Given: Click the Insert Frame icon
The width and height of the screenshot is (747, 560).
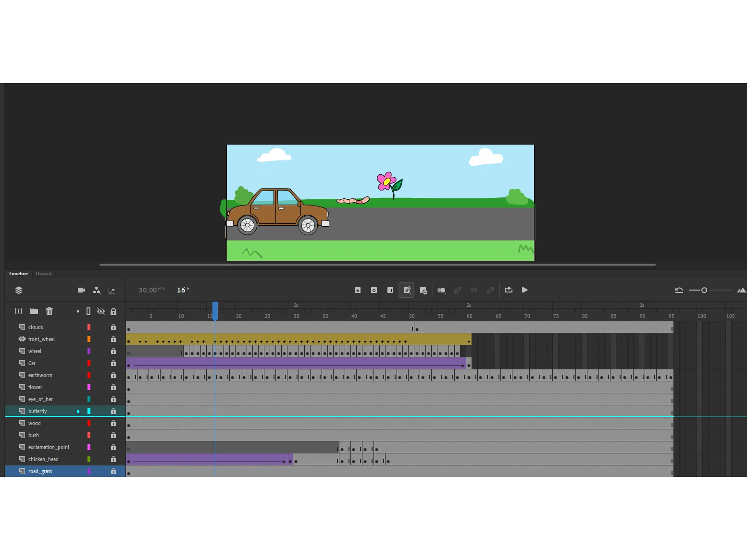Looking at the screenshot, I should (390, 290).
